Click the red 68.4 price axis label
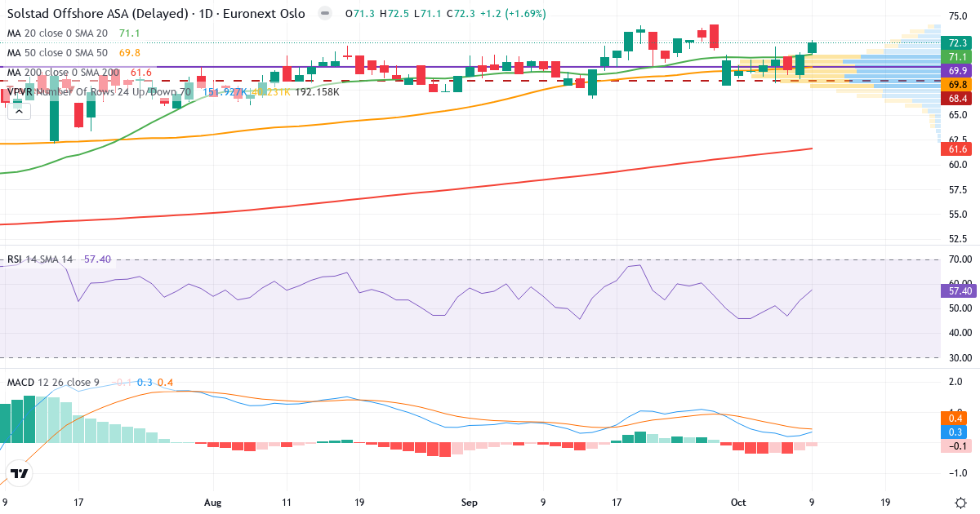Viewport: 980px width, 514px height. 958,98
